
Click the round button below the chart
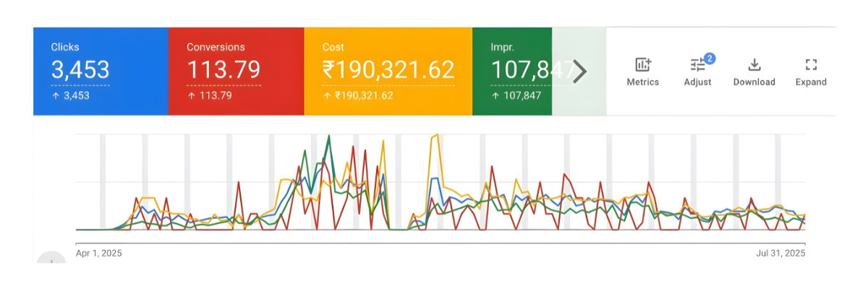[x=51, y=260]
